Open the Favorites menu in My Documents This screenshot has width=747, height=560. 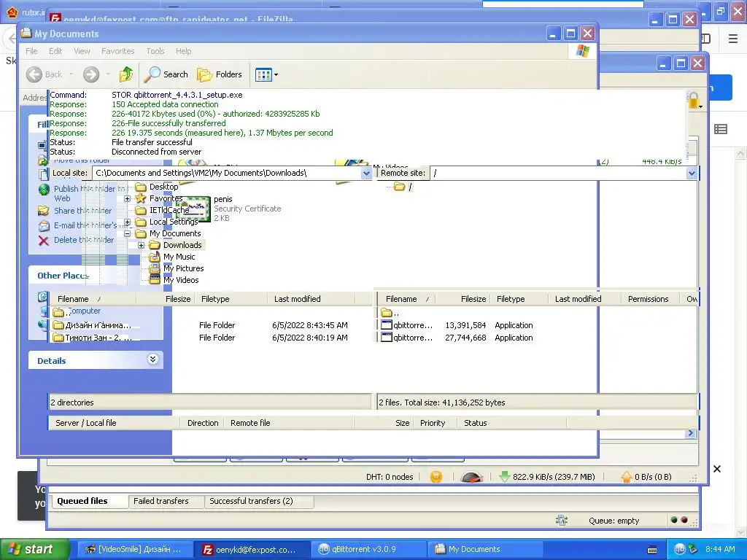tap(117, 51)
